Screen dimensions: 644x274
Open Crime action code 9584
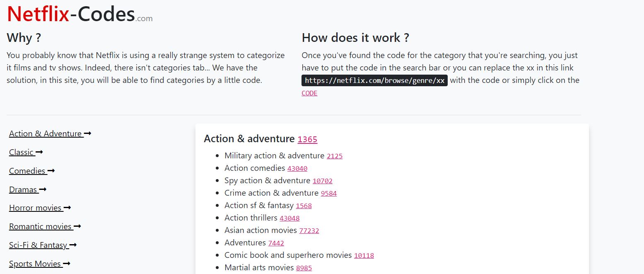(329, 194)
